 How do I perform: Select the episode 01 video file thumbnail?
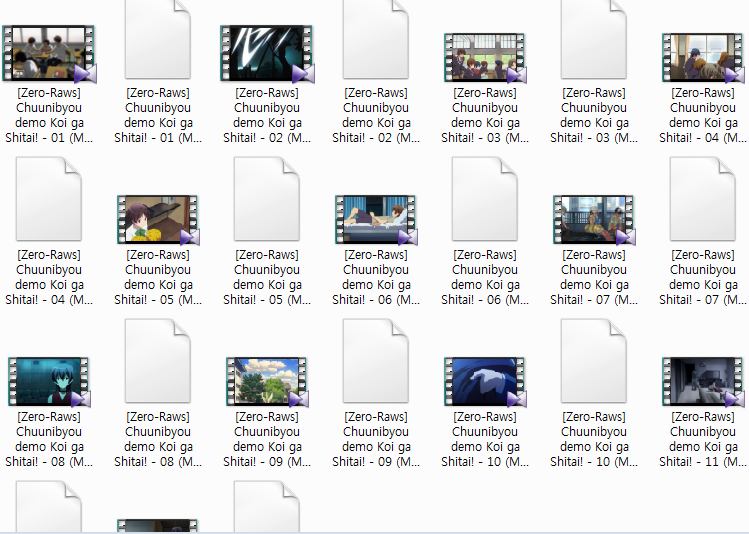(49, 54)
